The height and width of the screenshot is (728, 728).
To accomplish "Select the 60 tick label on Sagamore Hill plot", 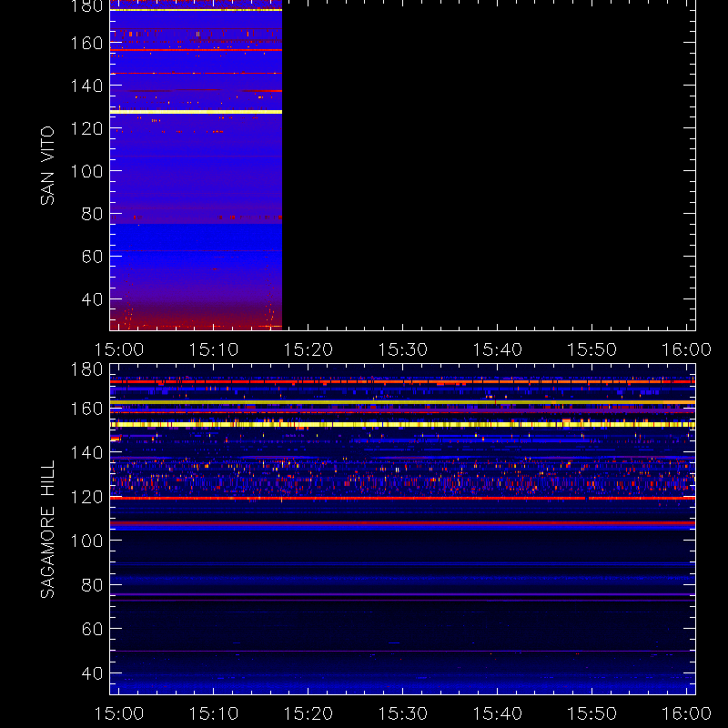I will 92,629.
